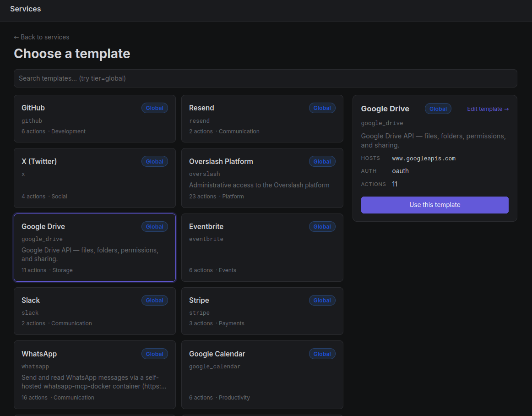Click Global badge on Stripe card

coord(322,301)
